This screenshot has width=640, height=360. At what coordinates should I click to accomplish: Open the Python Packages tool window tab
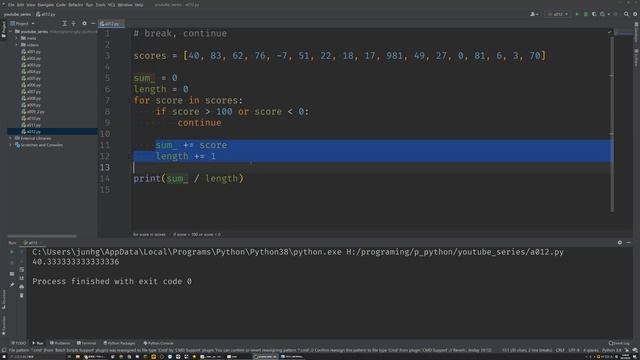[x=119, y=343]
